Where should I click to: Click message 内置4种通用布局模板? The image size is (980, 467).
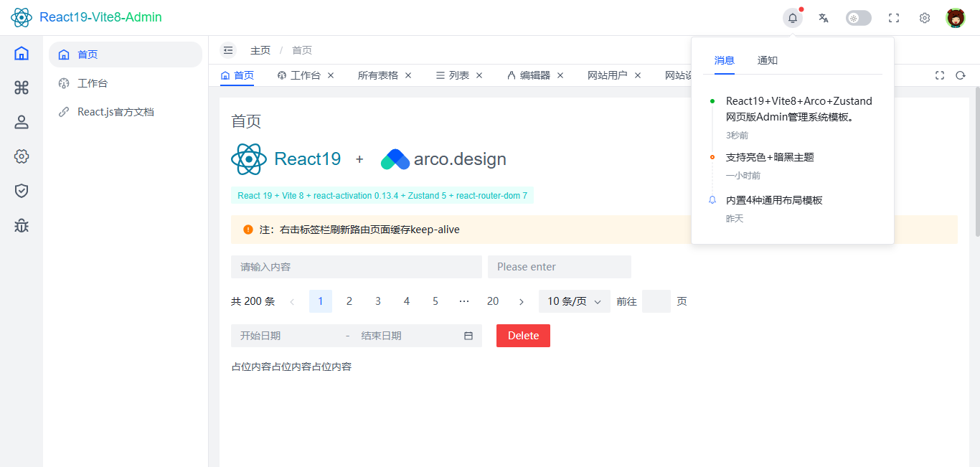[774, 200]
